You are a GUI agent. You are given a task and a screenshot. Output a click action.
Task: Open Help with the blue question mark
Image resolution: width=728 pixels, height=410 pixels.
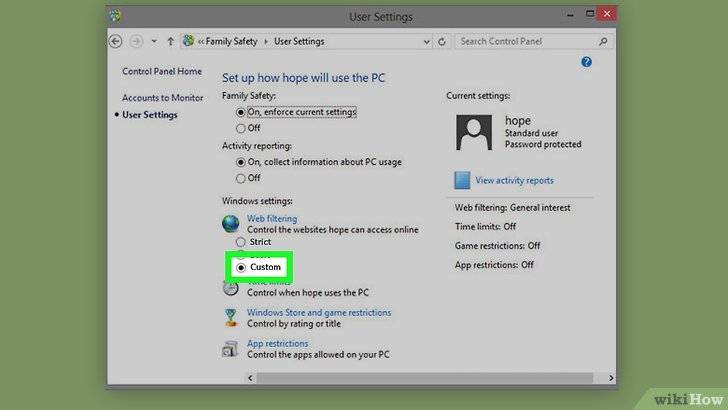[x=587, y=61]
